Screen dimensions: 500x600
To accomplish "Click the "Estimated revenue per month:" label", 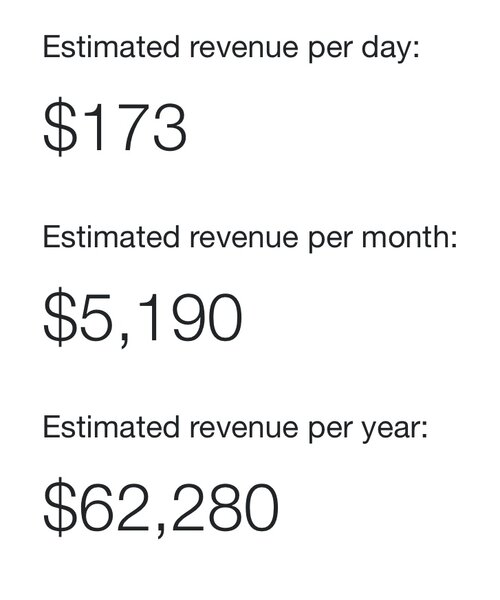I will (x=250, y=239).
